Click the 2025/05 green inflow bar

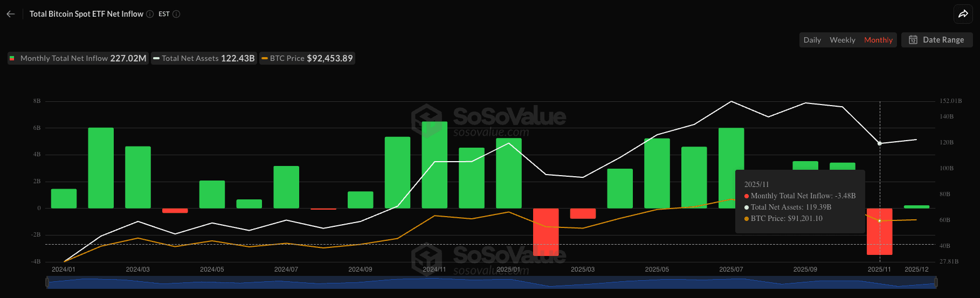click(x=657, y=173)
